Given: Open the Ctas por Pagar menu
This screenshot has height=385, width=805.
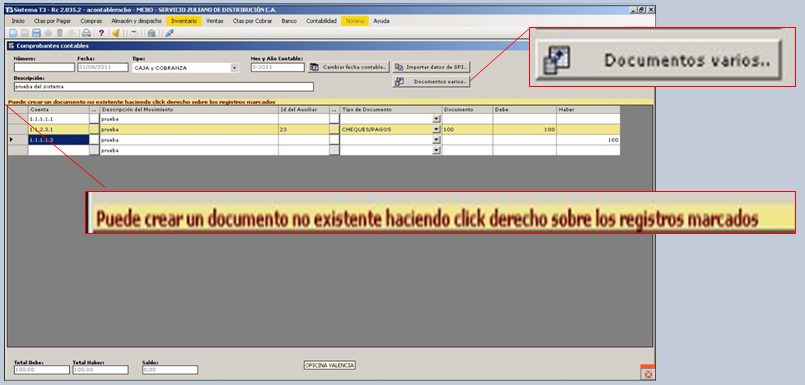Looking at the screenshot, I should (x=52, y=21).
